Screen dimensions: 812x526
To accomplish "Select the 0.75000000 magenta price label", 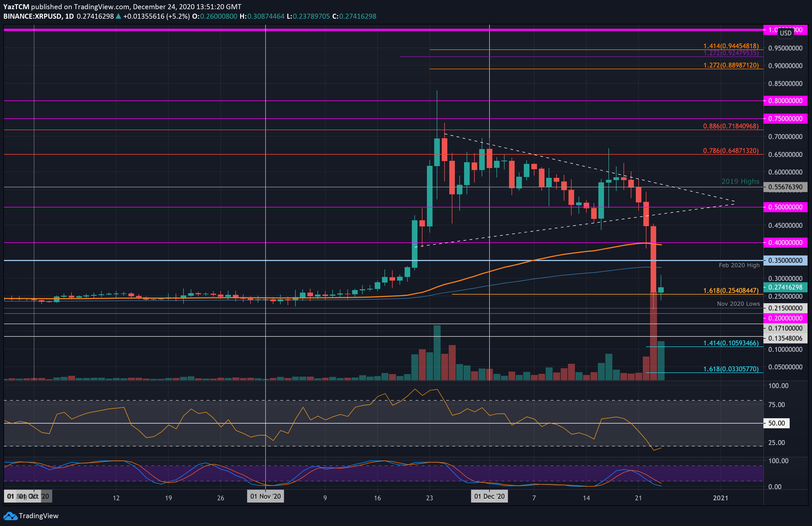I will point(785,118).
